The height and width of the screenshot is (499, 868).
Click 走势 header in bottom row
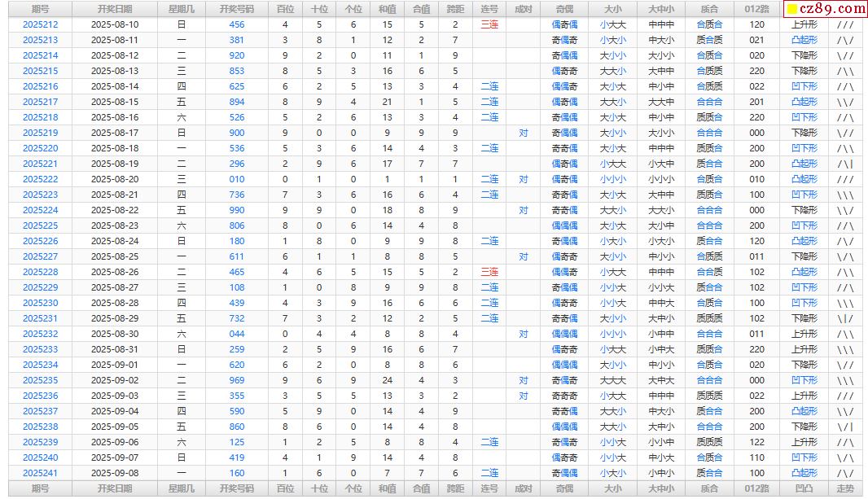coord(845,489)
